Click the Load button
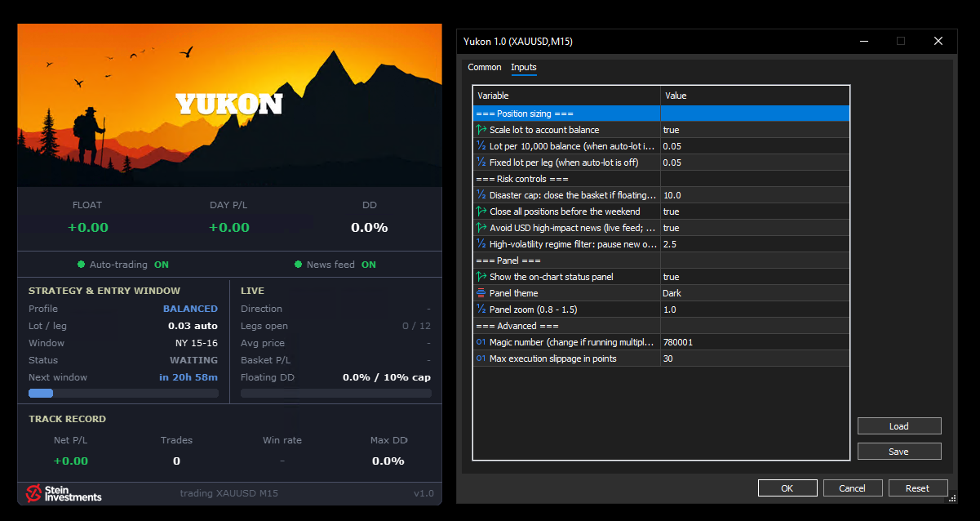This screenshot has height=521, width=980. coord(899,426)
